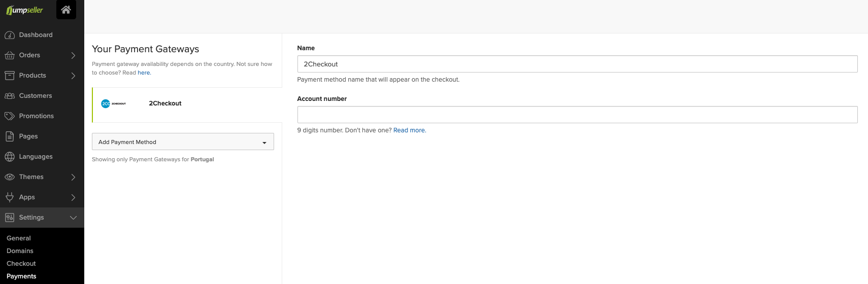Click the Jumpseller logo
The height and width of the screenshot is (284, 868).
click(25, 10)
